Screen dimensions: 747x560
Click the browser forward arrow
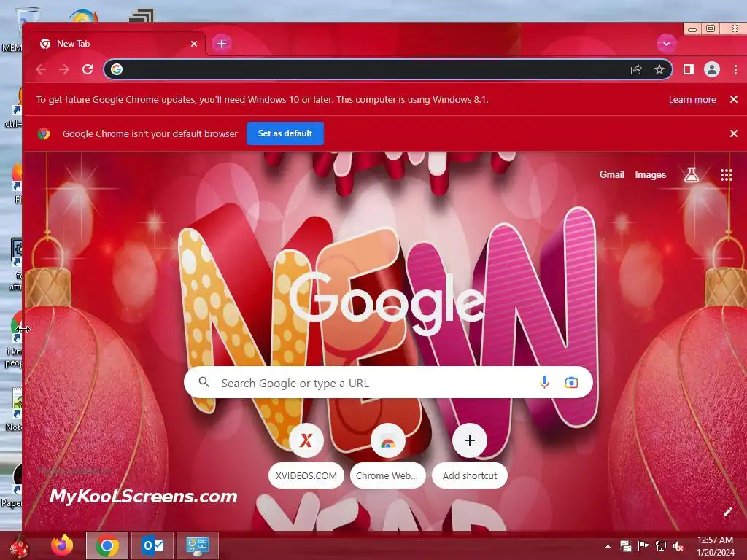[x=64, y=69]
